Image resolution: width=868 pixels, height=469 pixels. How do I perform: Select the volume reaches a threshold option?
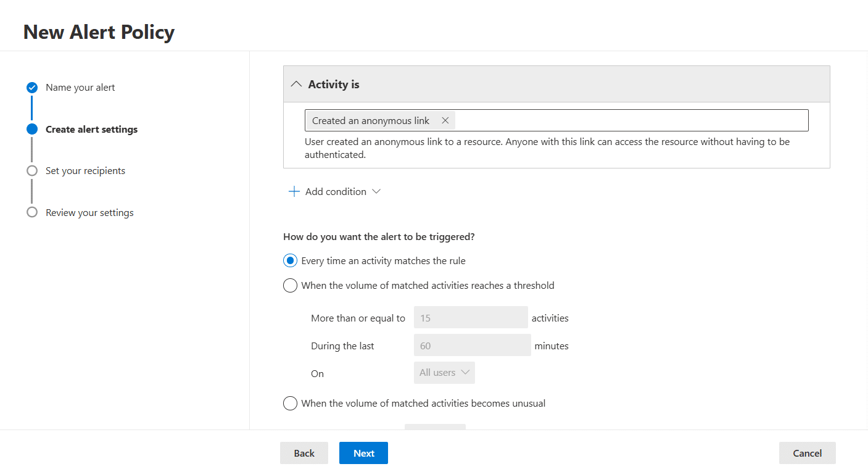point(290,286)
